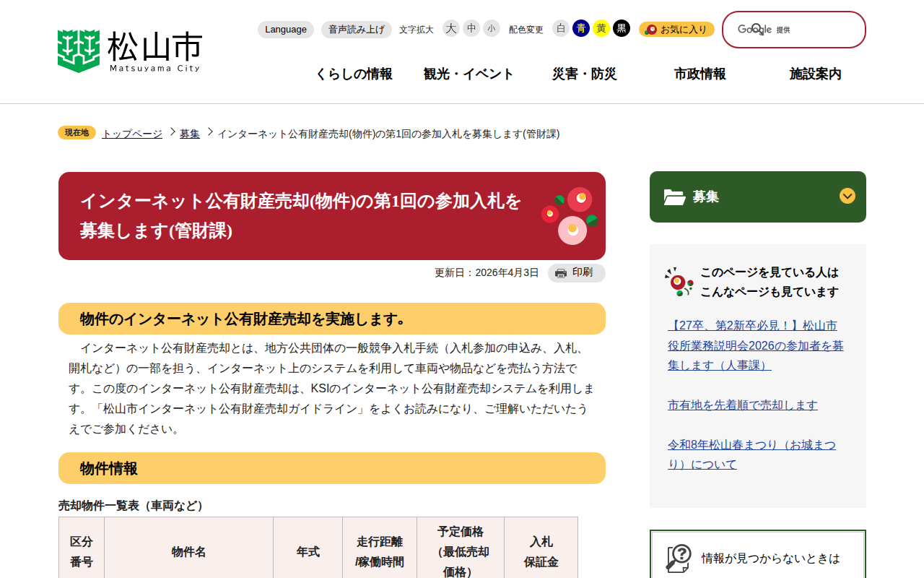Open the 市役所業務説明会2026 recruitment link
The height and width of the screenshot is (578, 924).
[x=756, y=345]
